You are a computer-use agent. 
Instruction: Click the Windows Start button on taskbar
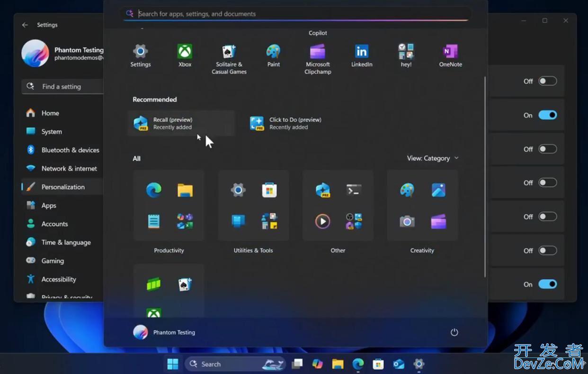(173, 364)
